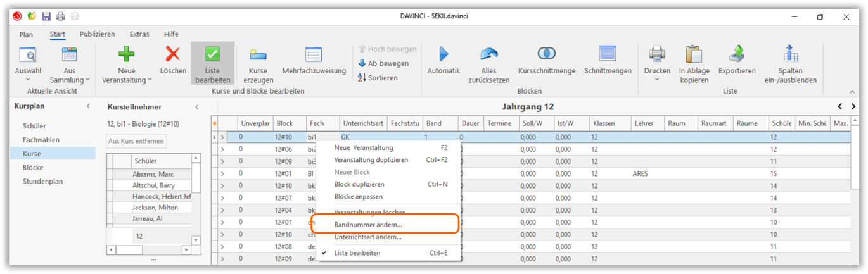Click the Löschen red X icon
This screenshot has width=868, height=274.
click(x=172, y=54)
